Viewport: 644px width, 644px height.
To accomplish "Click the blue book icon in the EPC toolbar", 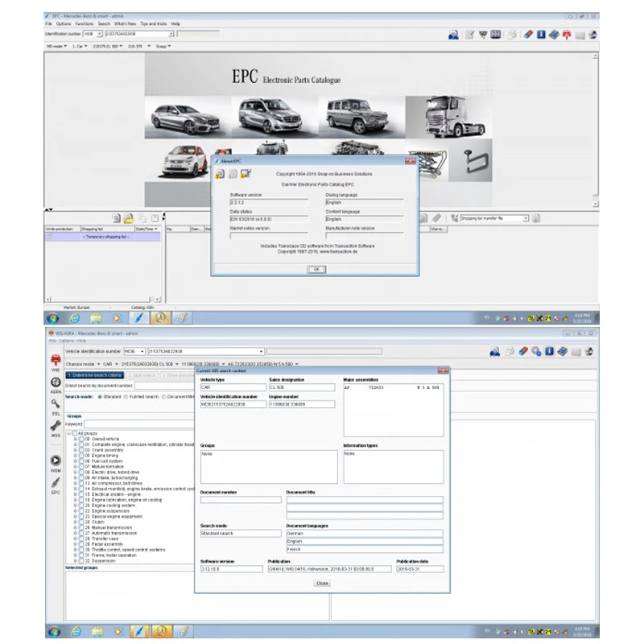I will [554, 35].
